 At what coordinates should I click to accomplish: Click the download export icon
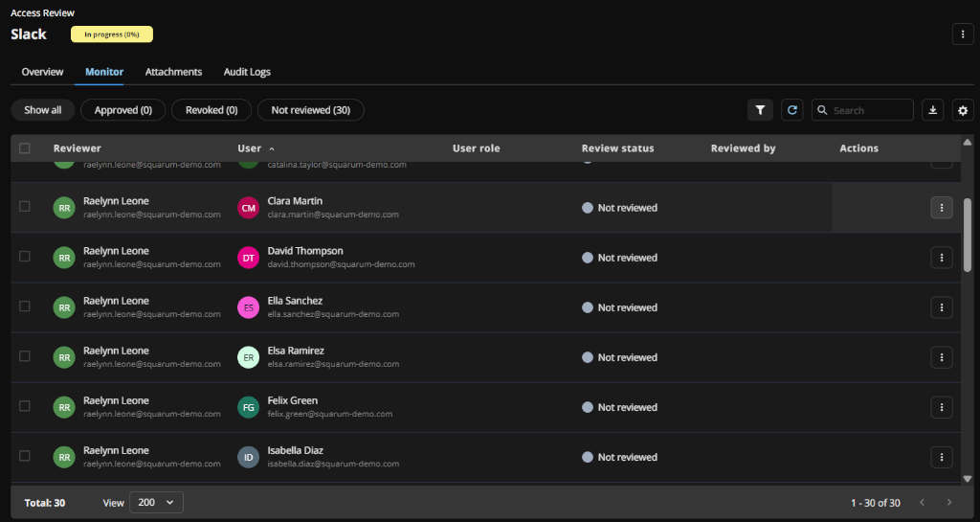932,110
